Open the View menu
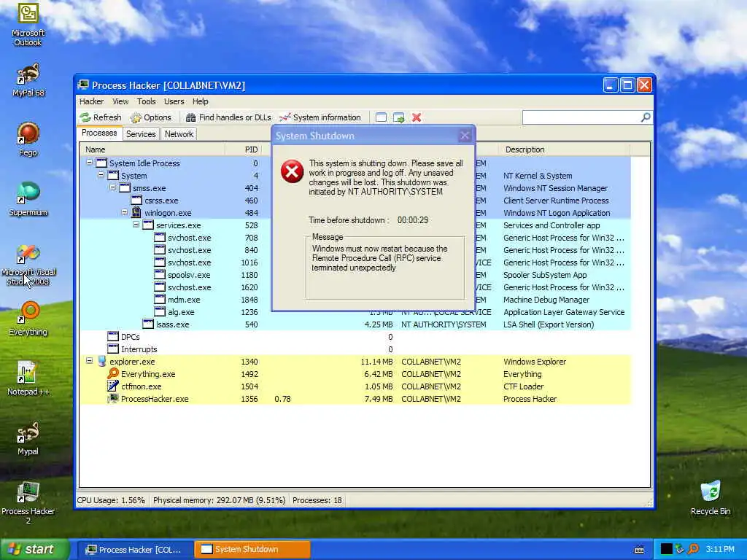This screenshot has height=560, width=747. [x=120, y=101]
